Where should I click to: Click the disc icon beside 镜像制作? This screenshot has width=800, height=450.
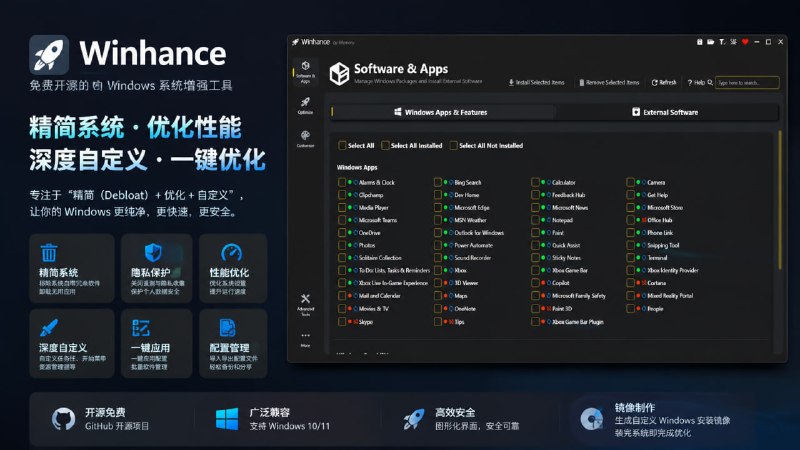[592, 419]
